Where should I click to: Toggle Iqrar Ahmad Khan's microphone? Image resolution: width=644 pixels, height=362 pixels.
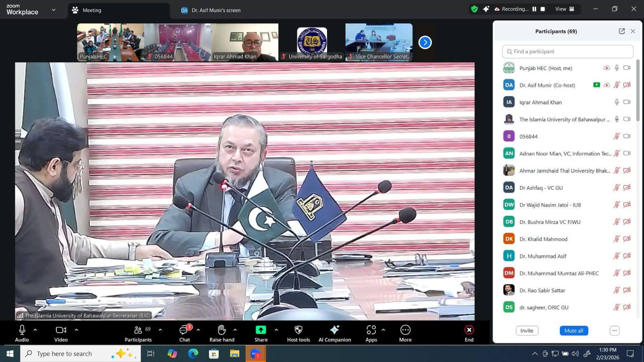[616, 102]
